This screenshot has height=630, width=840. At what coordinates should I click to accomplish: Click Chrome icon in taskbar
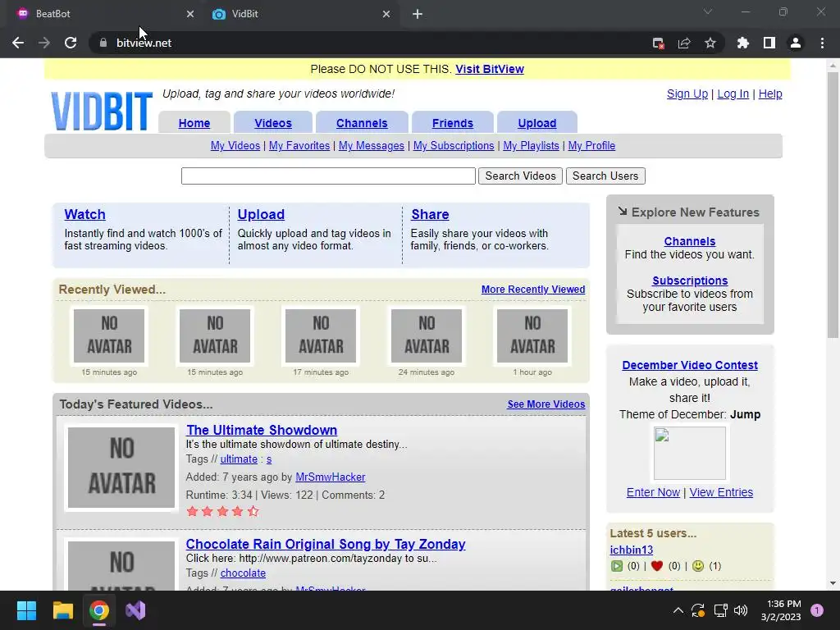coord(99,610)
